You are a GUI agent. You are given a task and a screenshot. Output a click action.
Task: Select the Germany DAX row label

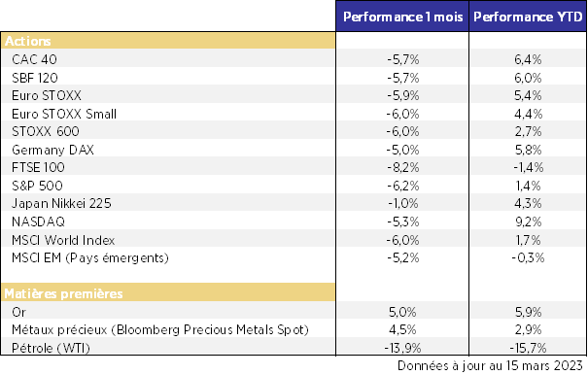[52, 150]
